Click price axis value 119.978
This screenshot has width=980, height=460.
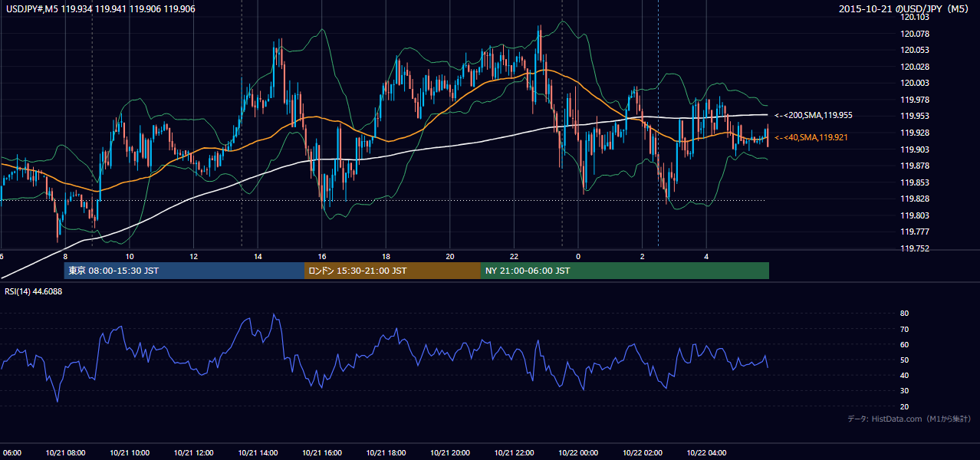click(x=916, y=100)
